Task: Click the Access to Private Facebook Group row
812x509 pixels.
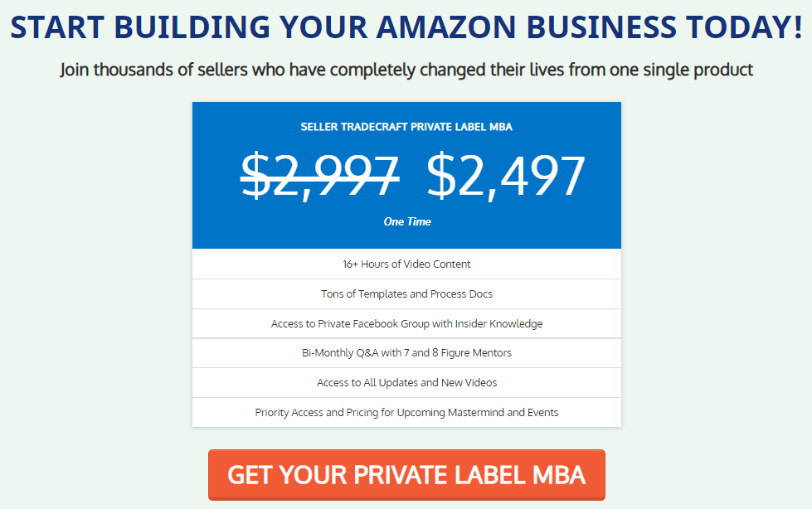Action: tap(406, 324)
